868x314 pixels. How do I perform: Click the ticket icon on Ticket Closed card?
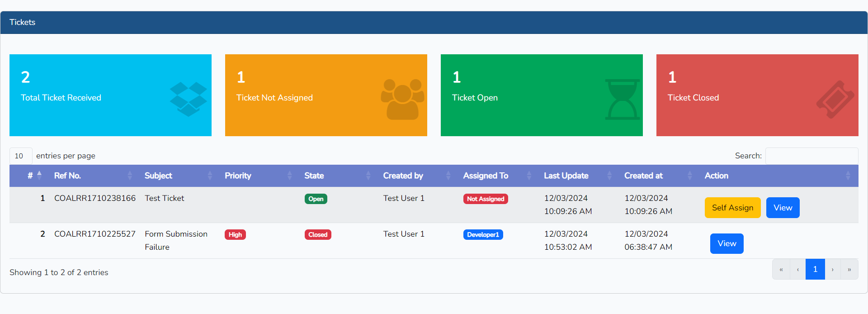click(835, 100)
